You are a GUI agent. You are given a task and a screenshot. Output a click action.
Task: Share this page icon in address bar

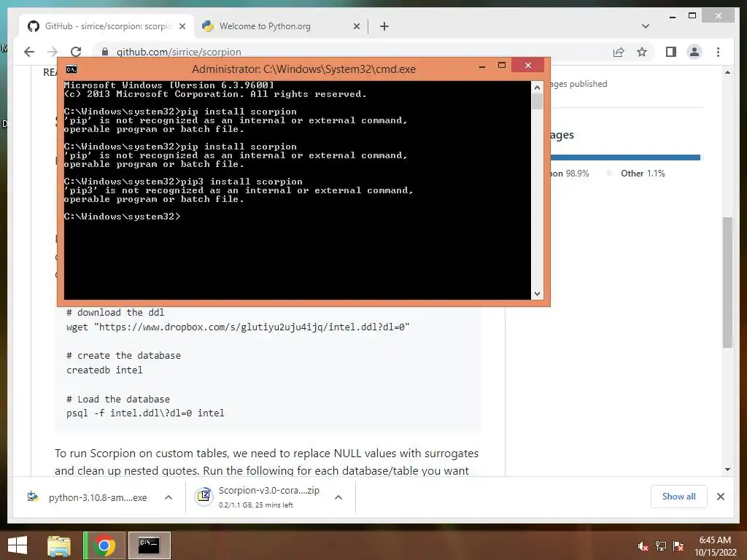point(619,52)
